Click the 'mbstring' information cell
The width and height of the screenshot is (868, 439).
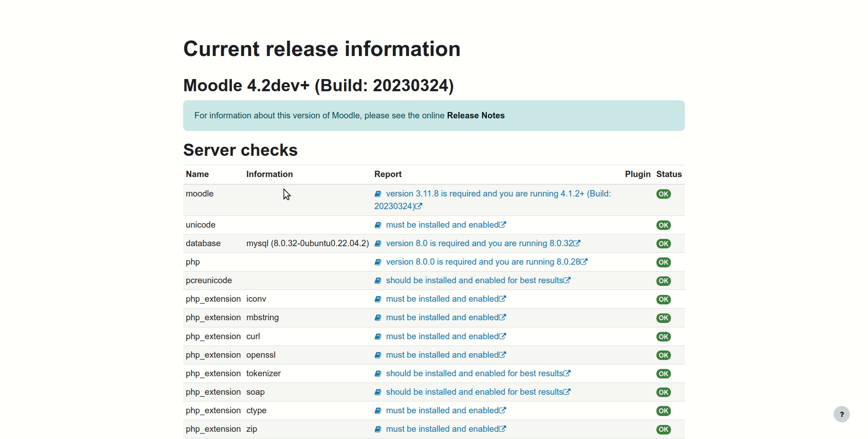pyautogui.click(x=263, y=318)
